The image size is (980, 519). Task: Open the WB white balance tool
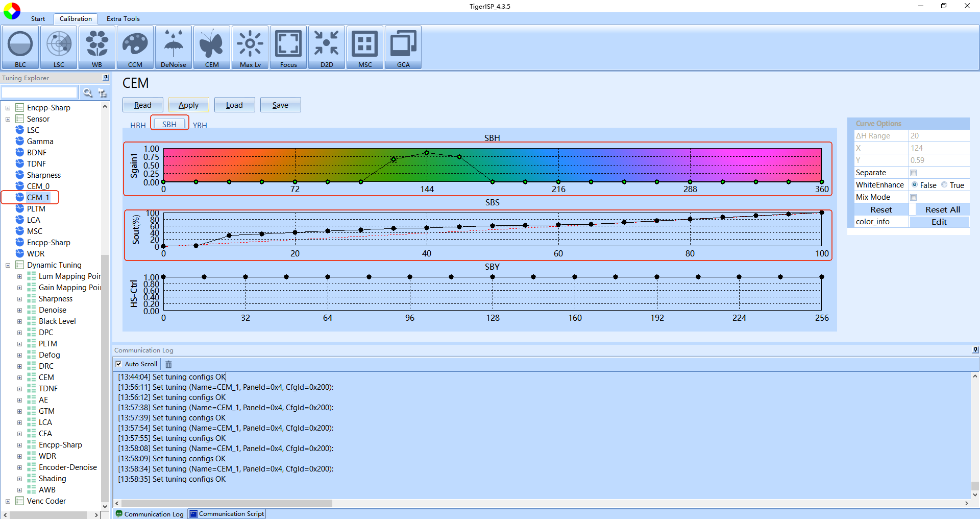pos(97,48)
